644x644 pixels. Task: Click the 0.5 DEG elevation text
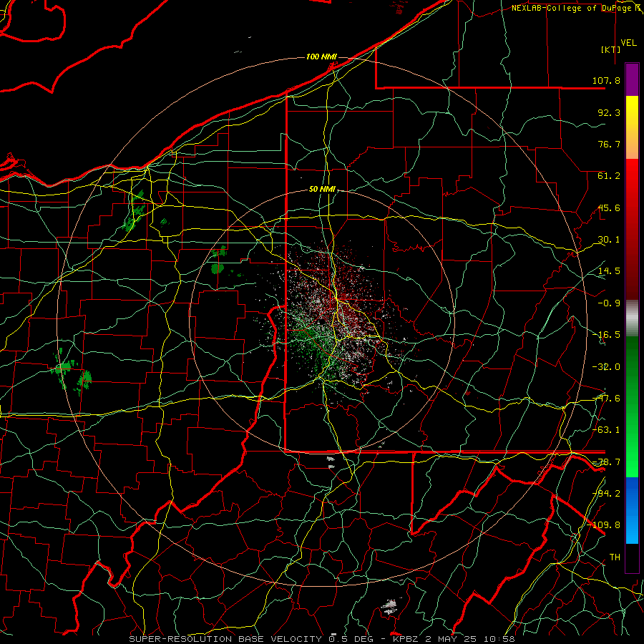(x=351, y=639)
